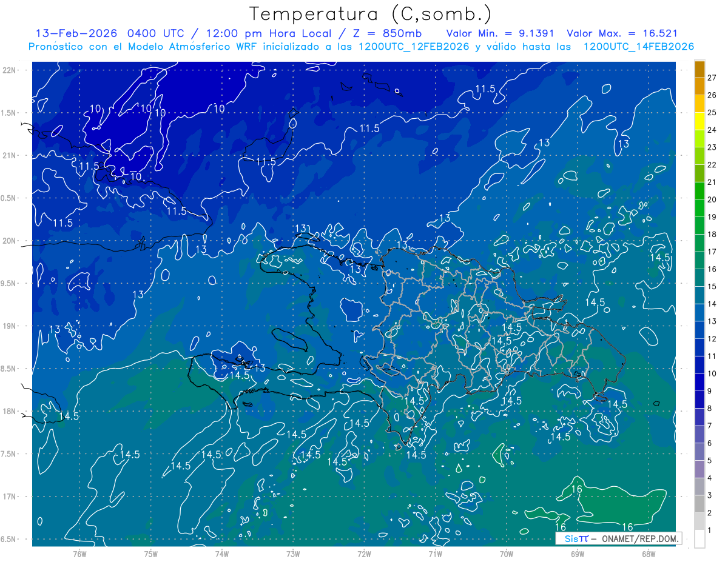Image resolution: width=728 pixels, height=562 pixels.
Task: Click the '71W' longitude label
Action: (435, 554)
